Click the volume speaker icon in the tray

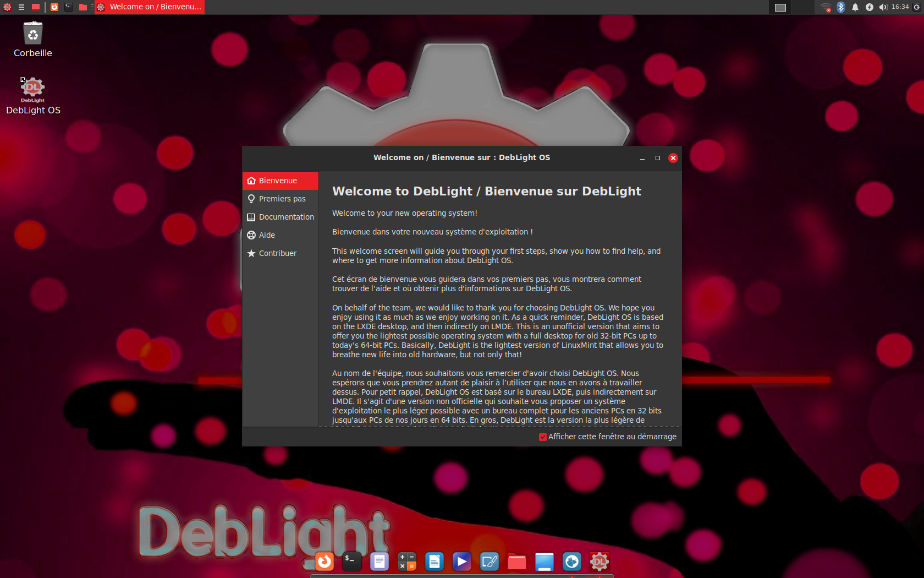click(x=883, y=7)
